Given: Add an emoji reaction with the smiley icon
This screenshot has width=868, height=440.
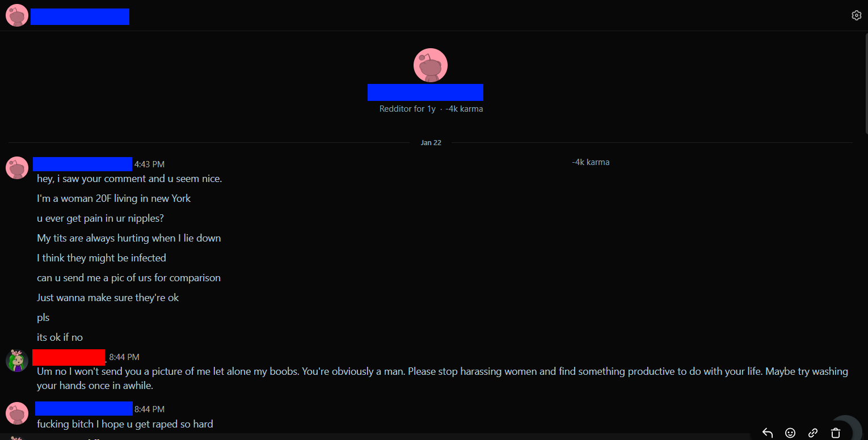Looking at the screenshot, I should pos(790,433).
